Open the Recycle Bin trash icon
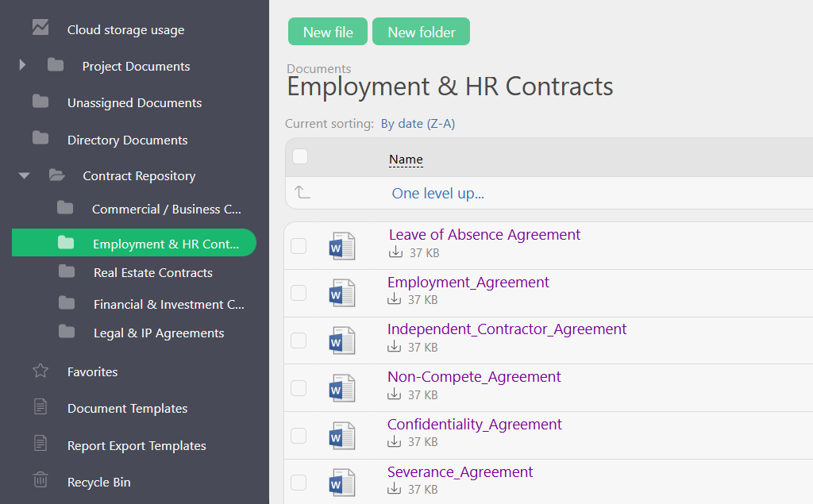The image size is (813, 504). click(40, 481)
